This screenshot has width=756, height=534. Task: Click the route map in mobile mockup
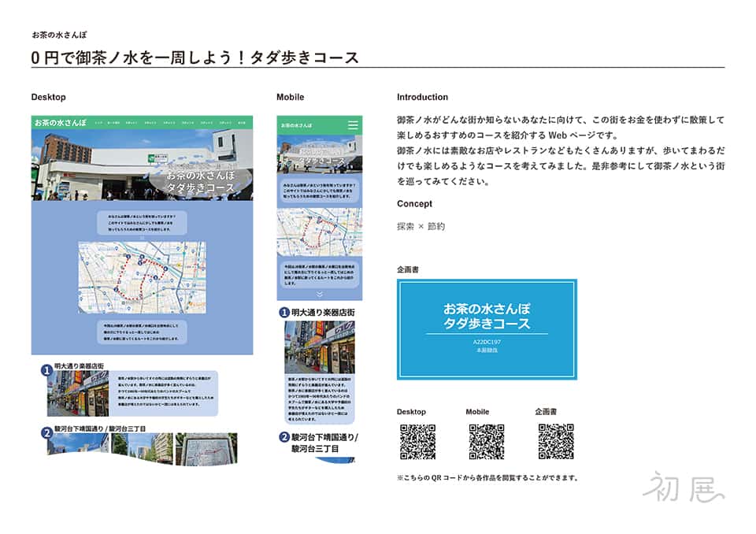319,232
